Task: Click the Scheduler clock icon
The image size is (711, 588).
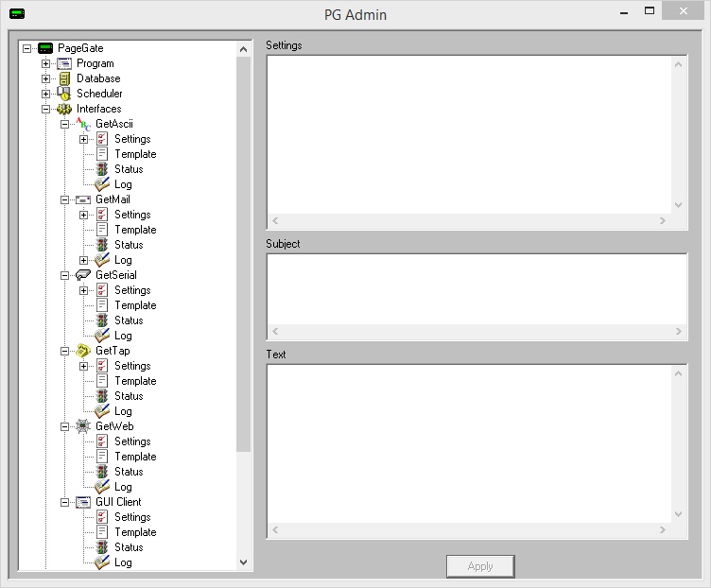Action: (x=64, y=94)
